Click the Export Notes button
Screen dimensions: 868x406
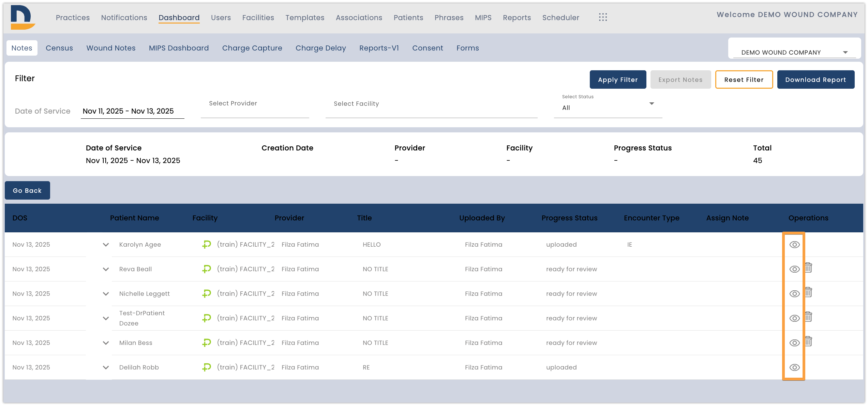(680, 79)
